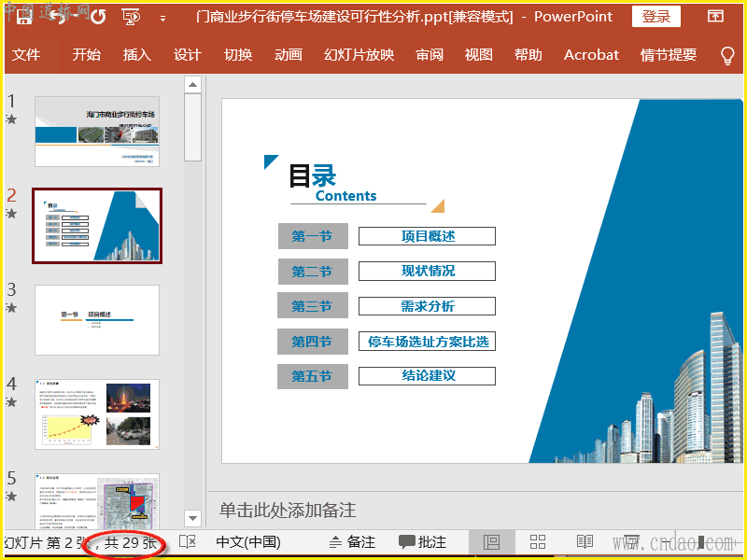747x560 pixels.
Task: Click the buildings image on slide
Action: click(648, 388)
